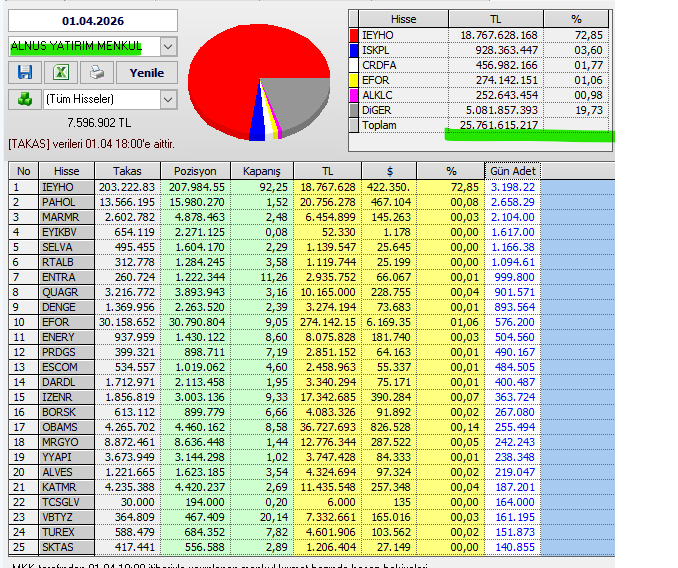Image resolution: width=678 pixels, height=568 pixels.
Task: Click the gray DiGER color swatch
Action: pos(354,110)
